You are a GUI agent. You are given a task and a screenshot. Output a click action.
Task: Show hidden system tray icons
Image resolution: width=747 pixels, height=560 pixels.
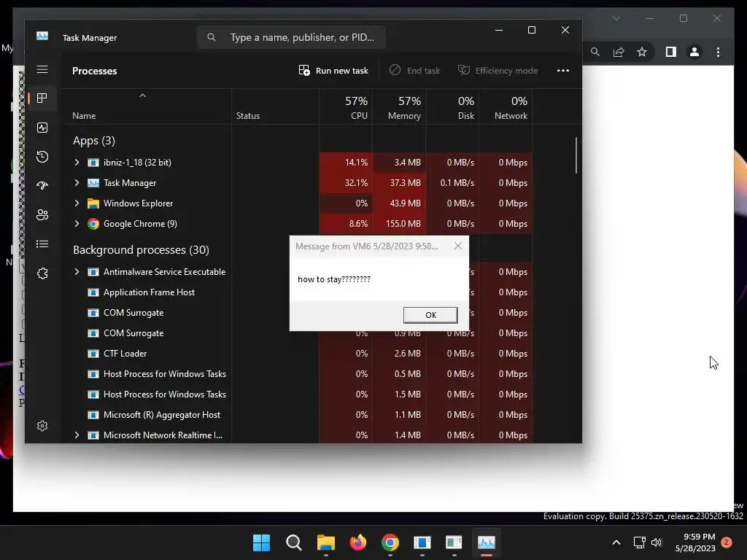[x=616, y=542]
